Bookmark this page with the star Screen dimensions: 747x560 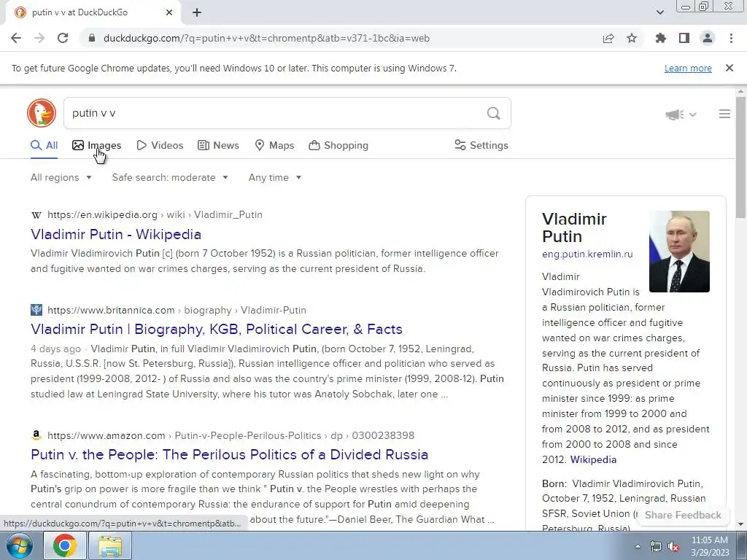(x=632, y=38)
